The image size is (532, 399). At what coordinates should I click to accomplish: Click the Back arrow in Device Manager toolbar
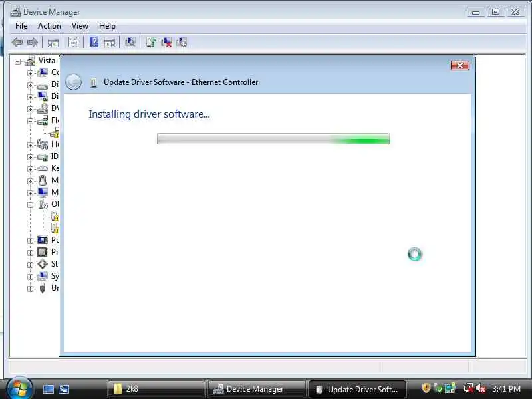click(x=17, y=43)
